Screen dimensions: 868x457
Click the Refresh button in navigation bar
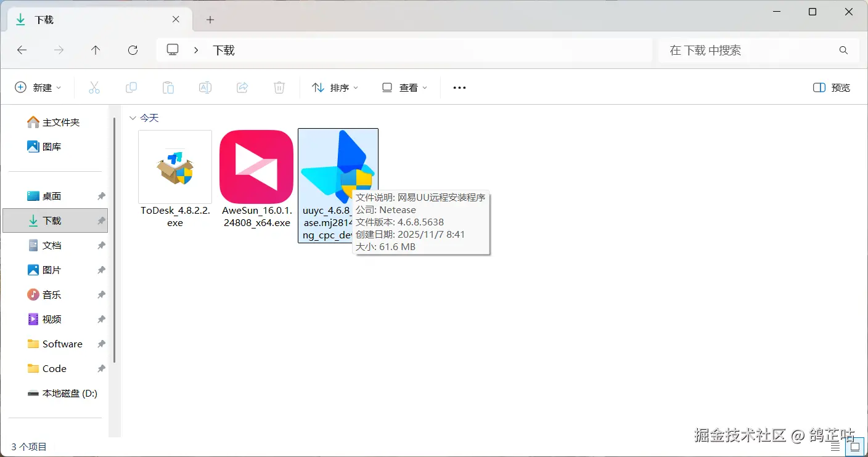[133, 50]
